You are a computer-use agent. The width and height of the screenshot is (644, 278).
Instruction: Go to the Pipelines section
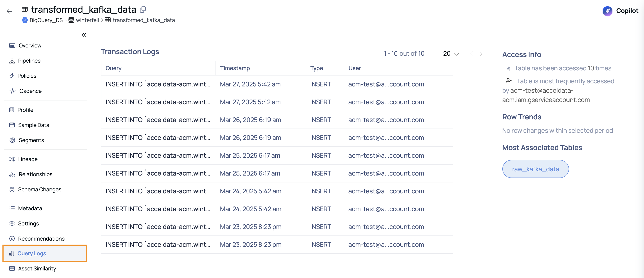tap(29, 61)
